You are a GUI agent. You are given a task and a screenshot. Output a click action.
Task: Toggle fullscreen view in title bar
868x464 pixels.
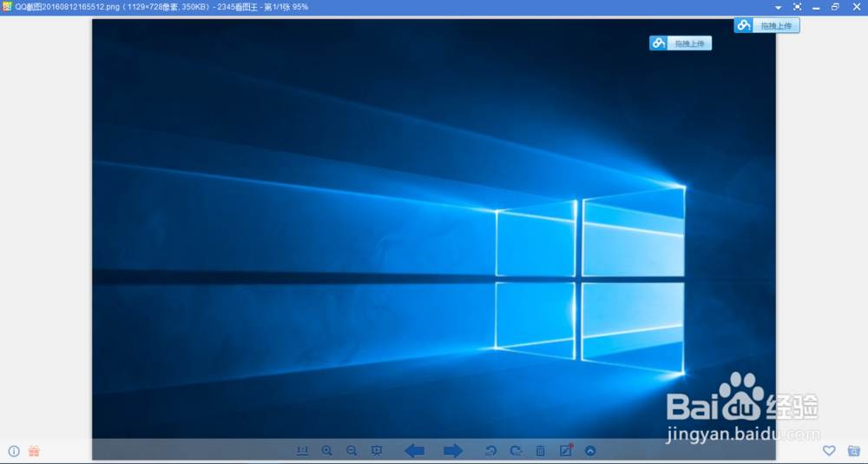click(x=797, y=7)
